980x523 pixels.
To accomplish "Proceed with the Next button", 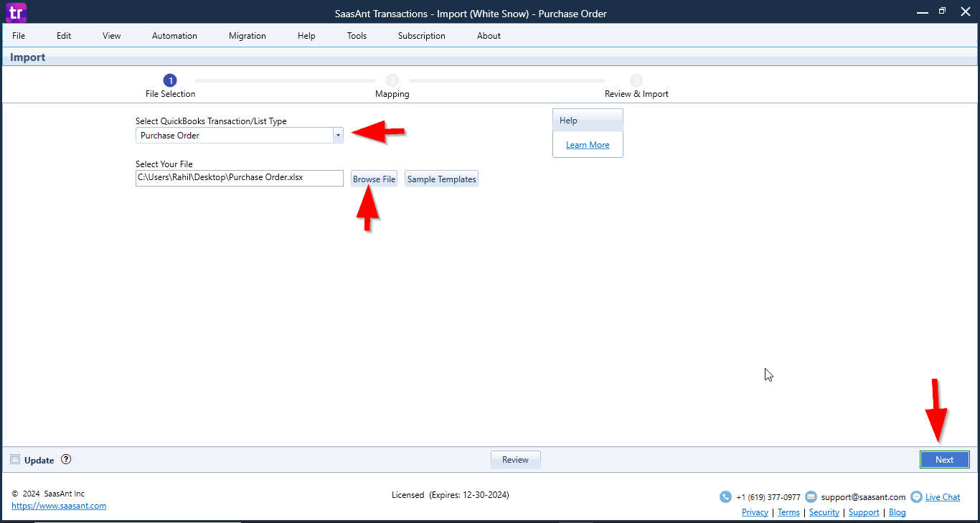I will coord(944,460).
